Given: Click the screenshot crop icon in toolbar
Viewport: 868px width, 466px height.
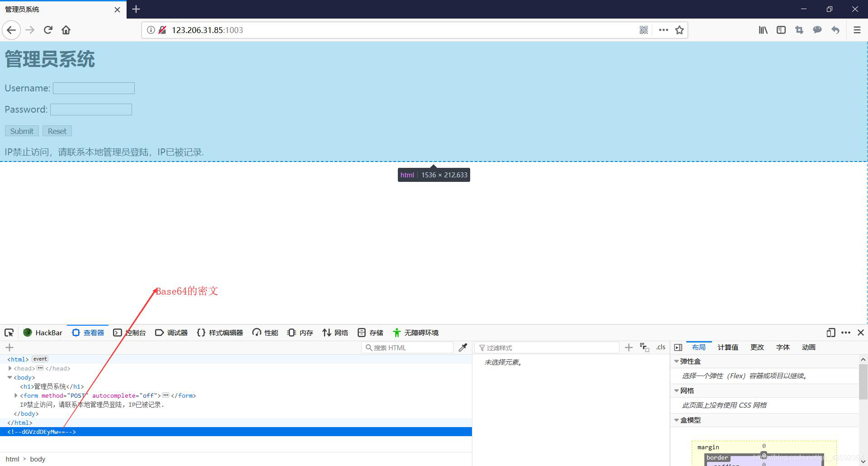Looking at the screenshot, I should 799,30.
